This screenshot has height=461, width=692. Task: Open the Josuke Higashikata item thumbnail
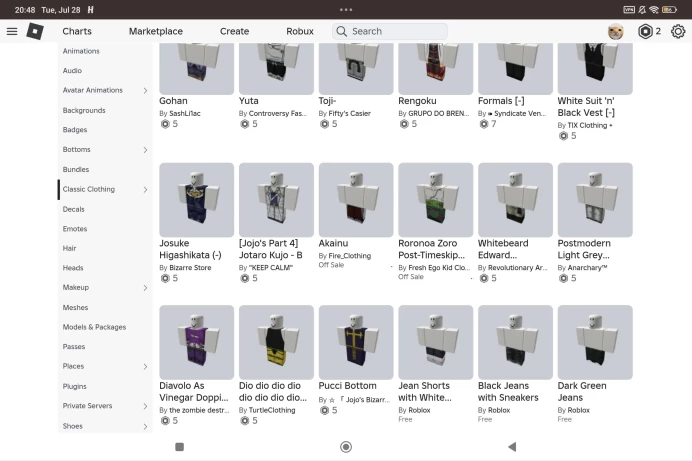click(x=196, y=200)
